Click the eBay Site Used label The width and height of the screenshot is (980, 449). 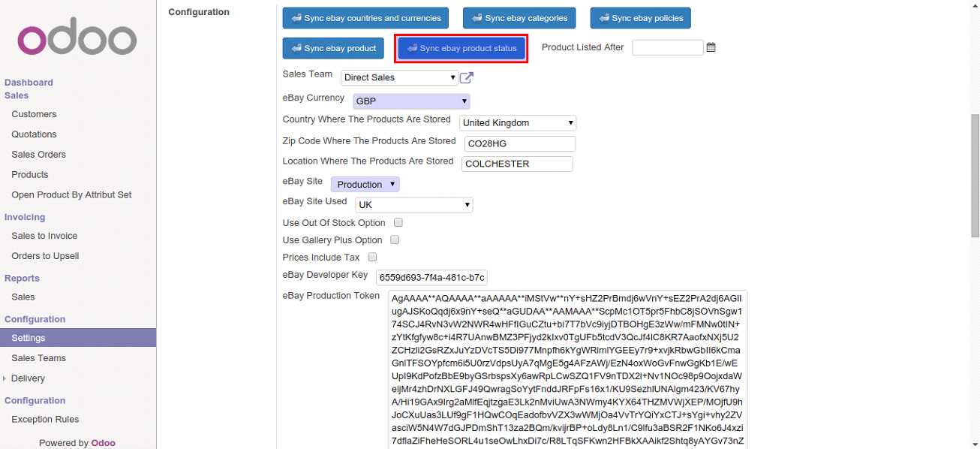[314, 201]
